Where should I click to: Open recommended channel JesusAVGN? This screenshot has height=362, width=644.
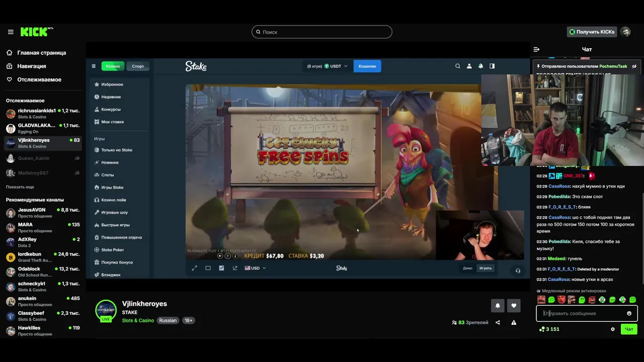tap(43, 213)
